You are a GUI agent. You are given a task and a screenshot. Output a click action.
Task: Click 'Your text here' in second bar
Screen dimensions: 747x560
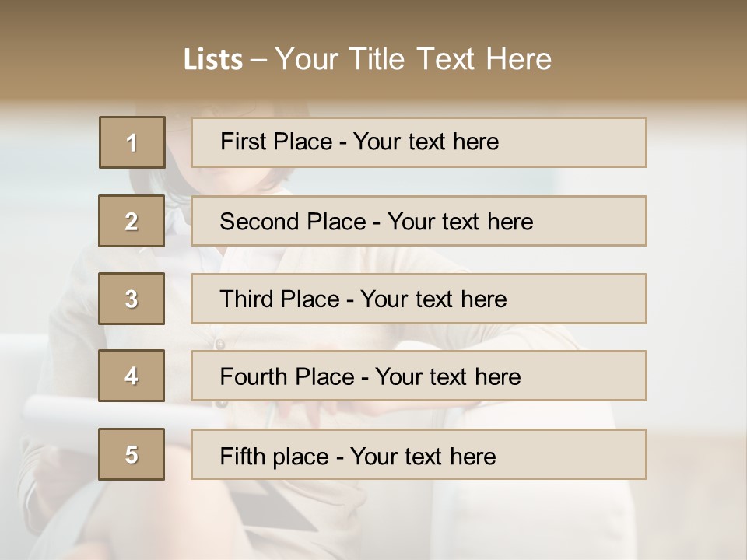460,222
